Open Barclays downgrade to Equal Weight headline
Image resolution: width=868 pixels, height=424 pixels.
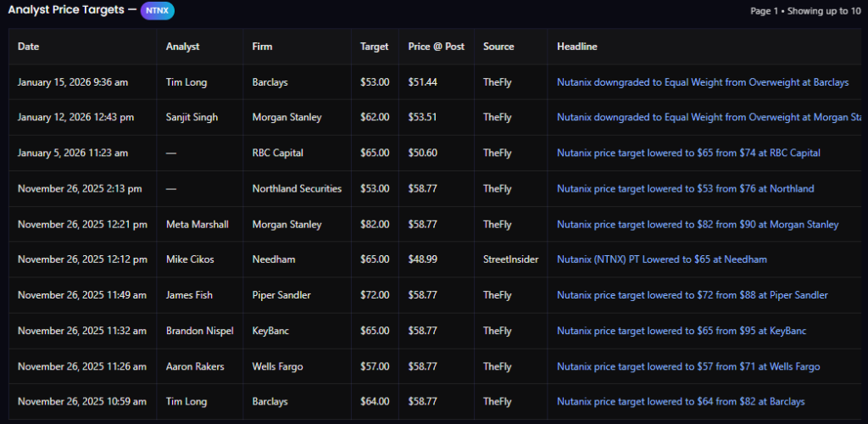pyautogui.click(x=702, y=82)
